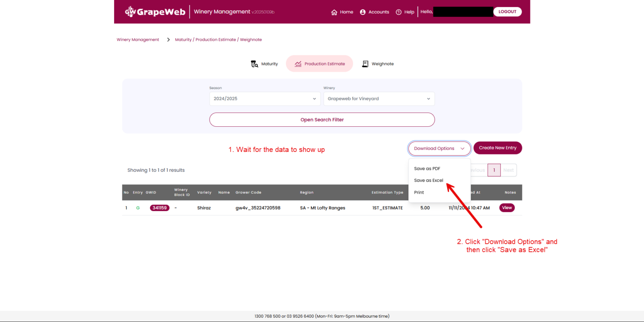Click the Help question mark icon
Viewport: 644px width, 322px height.
[x=399, y=12]
